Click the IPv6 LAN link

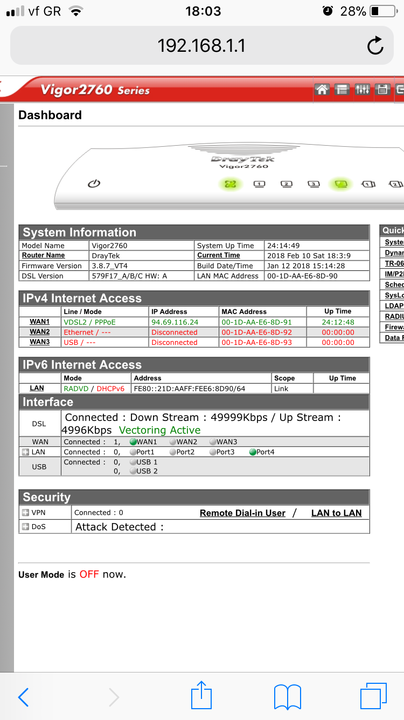37,388
